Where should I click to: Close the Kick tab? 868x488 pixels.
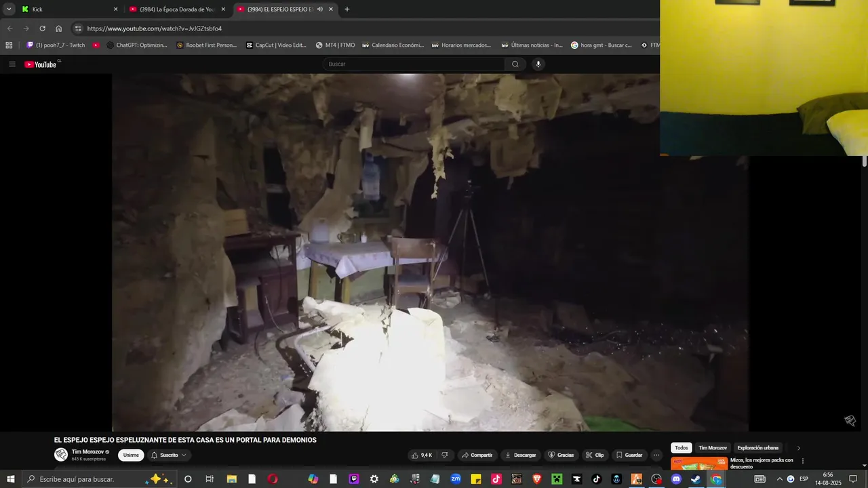[115, 9]
